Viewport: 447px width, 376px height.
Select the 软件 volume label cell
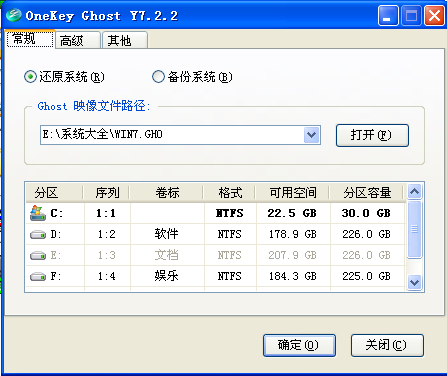(x=167, y=234)
